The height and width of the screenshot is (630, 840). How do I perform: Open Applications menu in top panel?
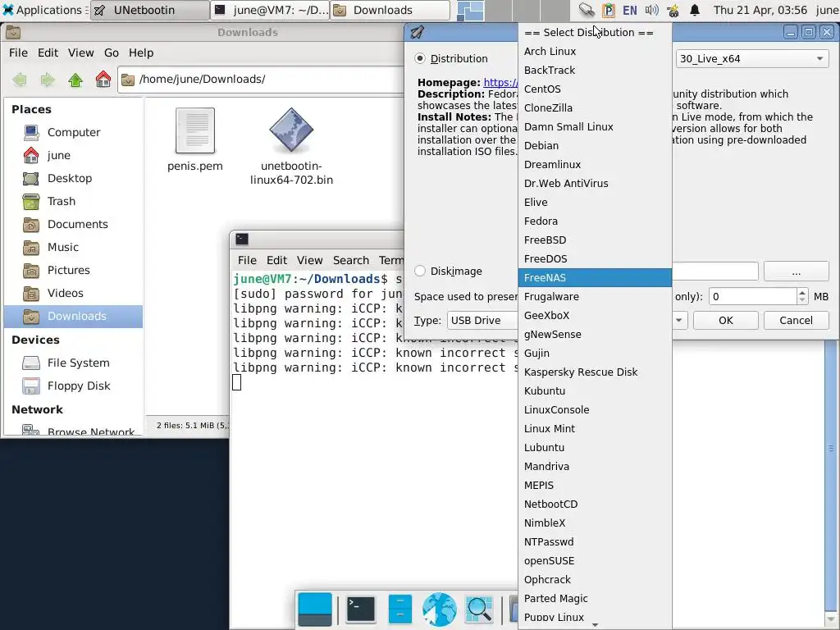pyautogui.click(x=43, y=10)
